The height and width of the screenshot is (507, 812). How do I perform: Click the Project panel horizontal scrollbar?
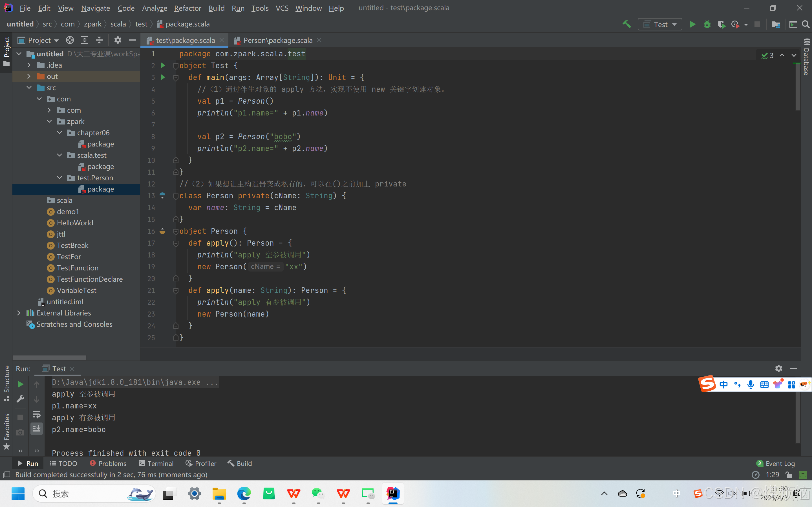click(50, 357)
